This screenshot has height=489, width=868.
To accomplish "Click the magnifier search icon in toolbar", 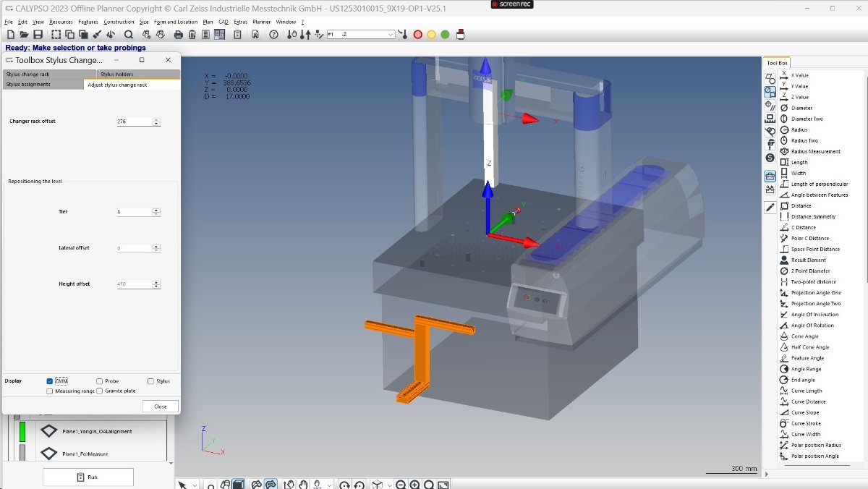I will tap(128, 34).
